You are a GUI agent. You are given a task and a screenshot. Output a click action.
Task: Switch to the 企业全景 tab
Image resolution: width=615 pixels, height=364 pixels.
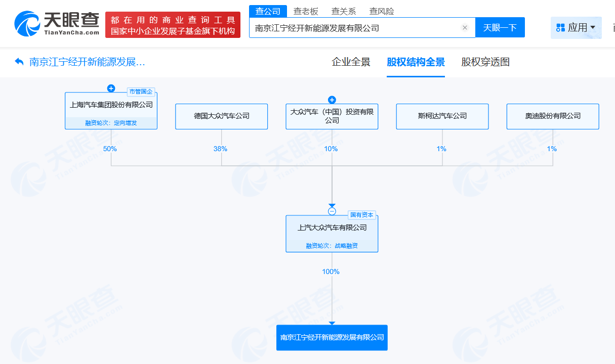pos(351,62)
